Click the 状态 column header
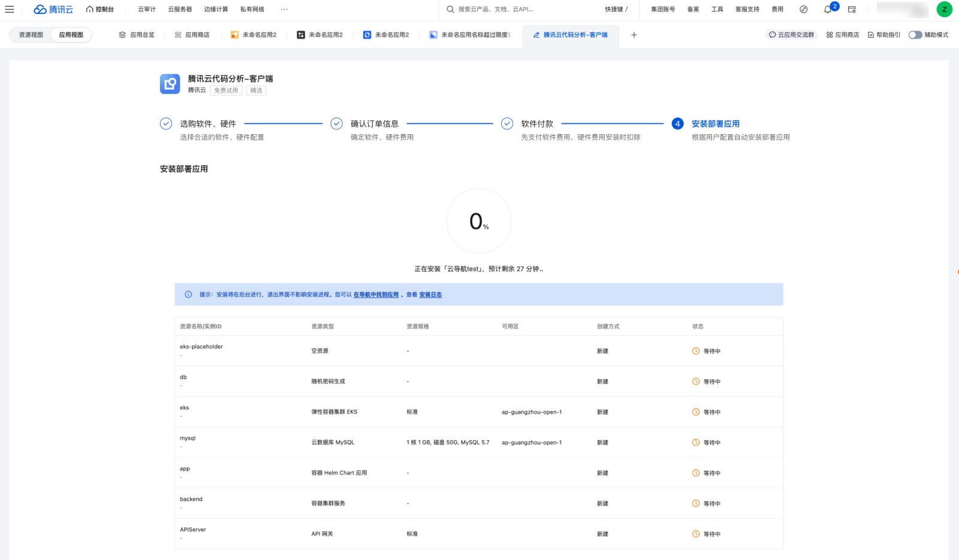Viewport: 959px width, 560px height. click(x=698, y=326)
